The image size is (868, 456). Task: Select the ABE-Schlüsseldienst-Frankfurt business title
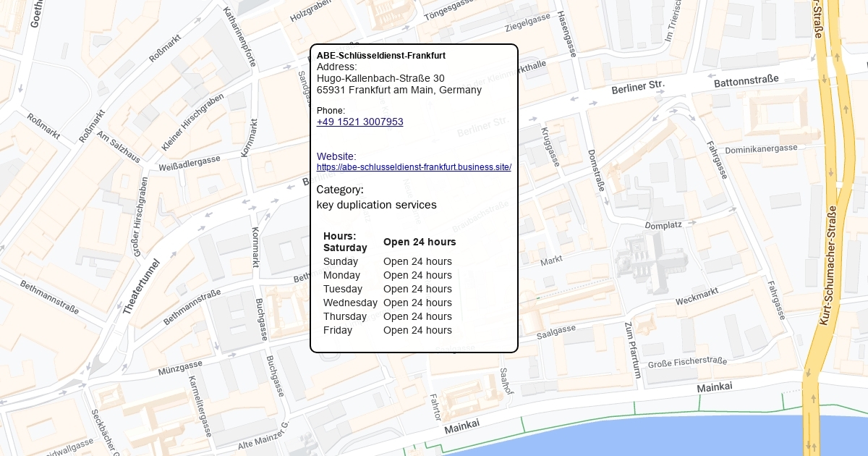(x=380, y=56)
